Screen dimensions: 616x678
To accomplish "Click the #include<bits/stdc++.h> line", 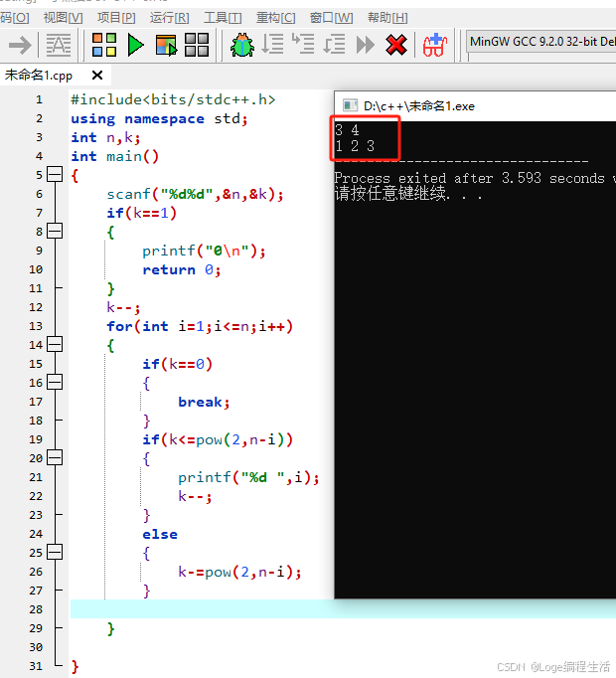I will click(173, 99).
